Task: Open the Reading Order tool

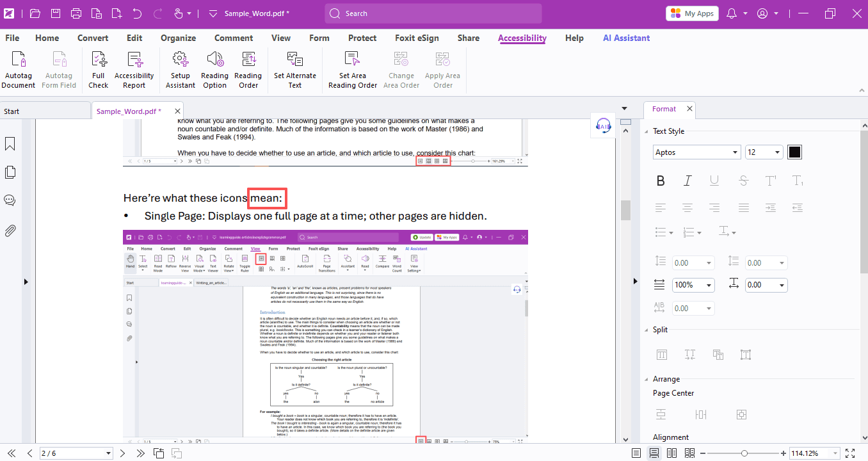Action: (x=248, y=70)
